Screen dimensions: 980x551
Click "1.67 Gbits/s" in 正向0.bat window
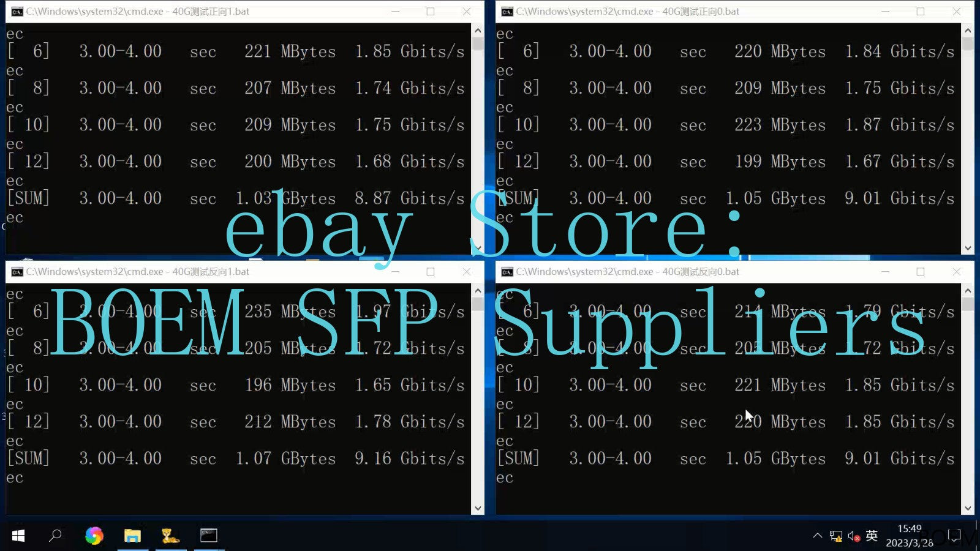point(900,162)
